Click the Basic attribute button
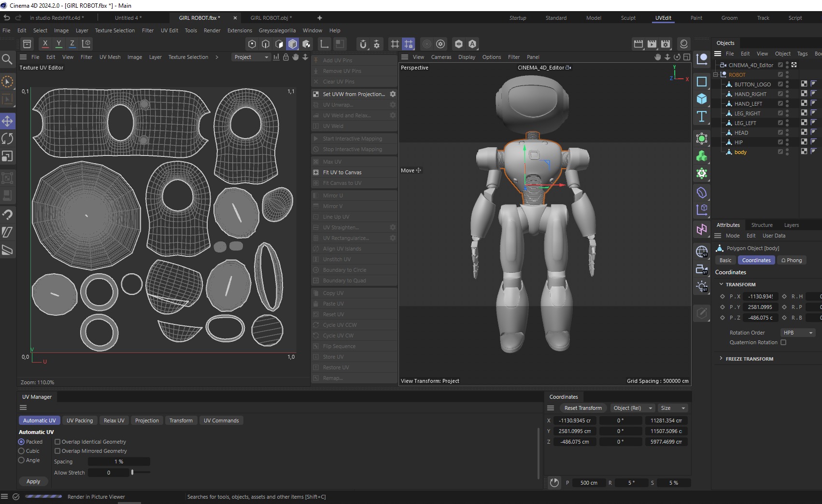 point(725,260)
